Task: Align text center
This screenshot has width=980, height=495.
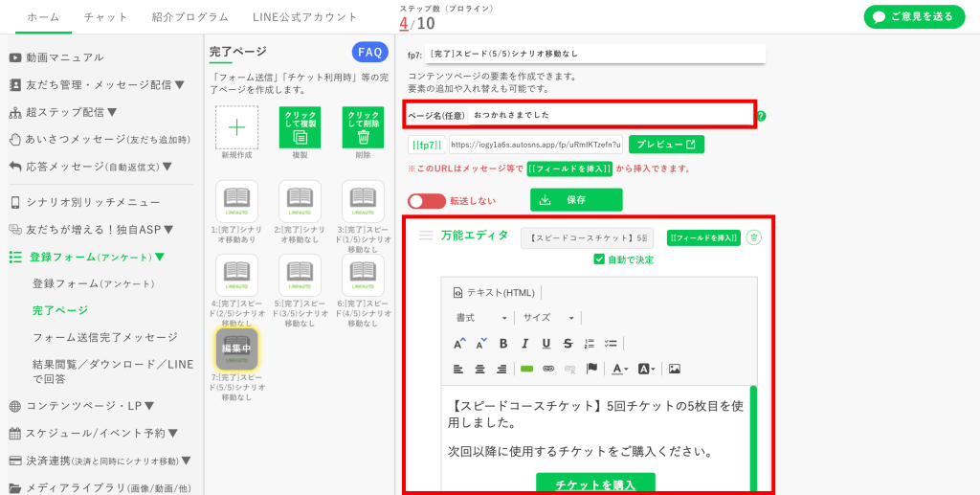Action: click(x=480, y=369)
